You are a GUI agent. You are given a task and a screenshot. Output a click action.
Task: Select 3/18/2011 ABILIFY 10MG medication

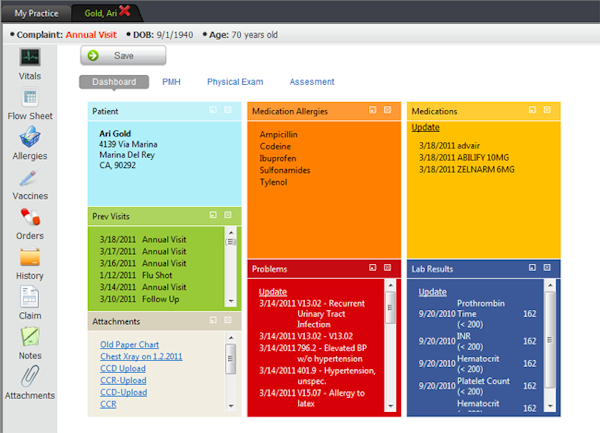tap(464, 158)
